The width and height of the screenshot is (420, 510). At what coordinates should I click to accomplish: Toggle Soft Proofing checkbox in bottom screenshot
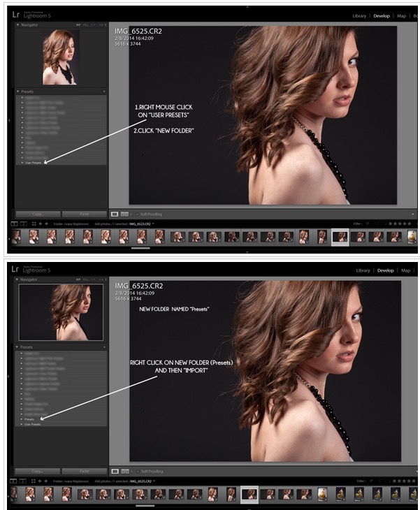point(136,471)
